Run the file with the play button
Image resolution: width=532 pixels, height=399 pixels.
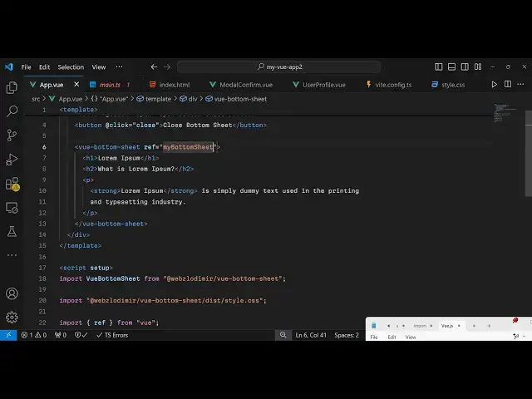pyautogui.click(x=495, y=85)
